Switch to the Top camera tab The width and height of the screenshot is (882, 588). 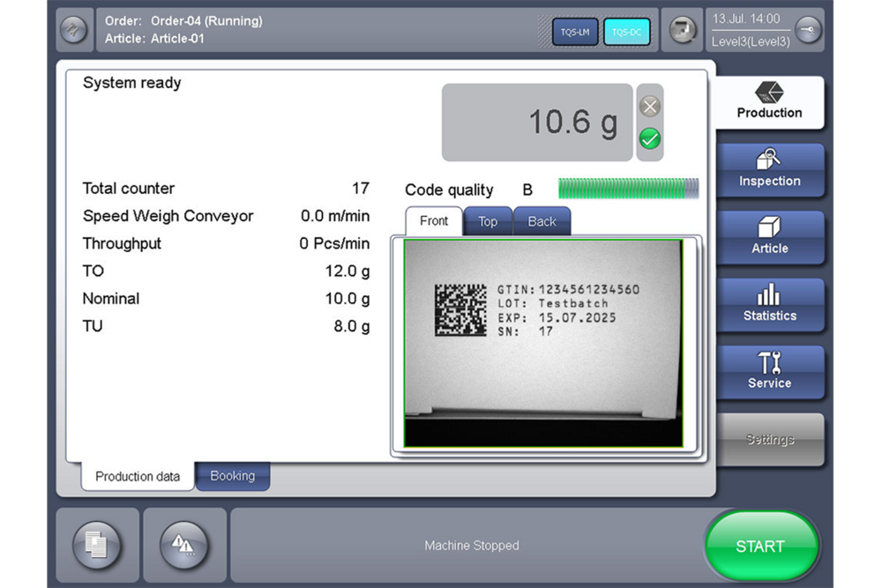[x=488, y=221]
